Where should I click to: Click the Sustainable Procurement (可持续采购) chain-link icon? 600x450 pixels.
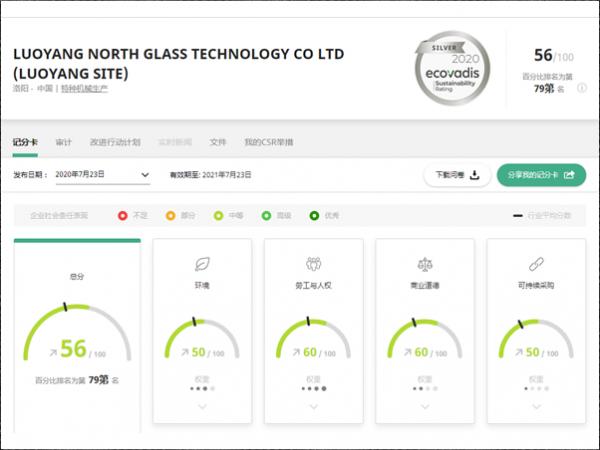click(535, 264)
